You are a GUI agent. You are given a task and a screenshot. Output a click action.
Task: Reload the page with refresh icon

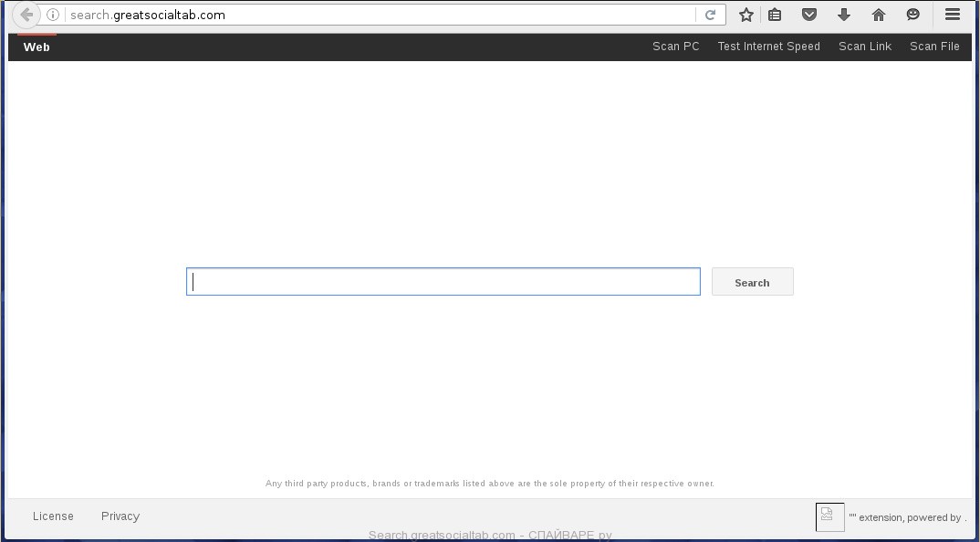(x=710, y=15)
